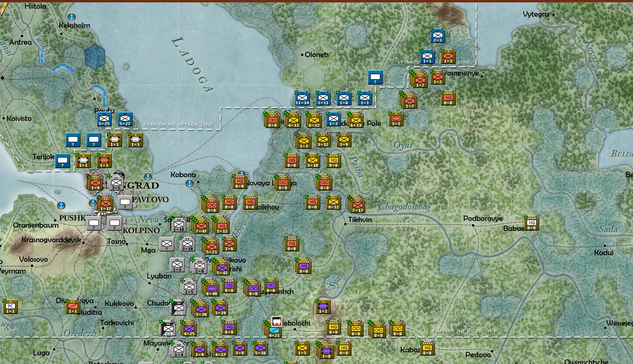Click the Volosovo town label
Image resolution: width=633 pixels, height=364 pixels.
(33, 259)
